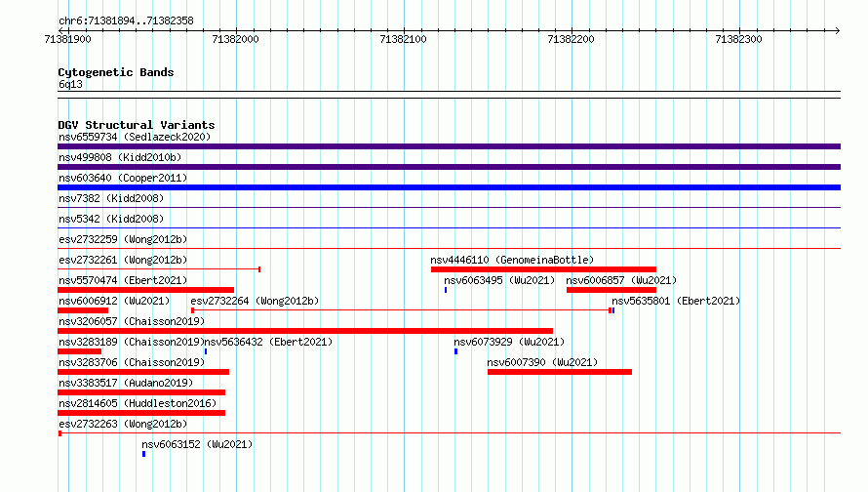Click the 6q13 band label
The image size is (868, 492).
pyautogui.click(x=71, y=84)
